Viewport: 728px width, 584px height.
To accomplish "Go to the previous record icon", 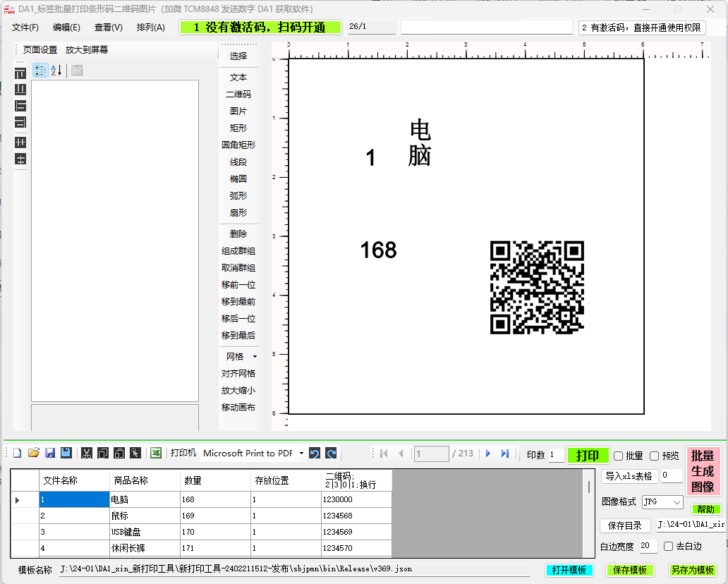I will pyautogui.click(x=401, y=454).
